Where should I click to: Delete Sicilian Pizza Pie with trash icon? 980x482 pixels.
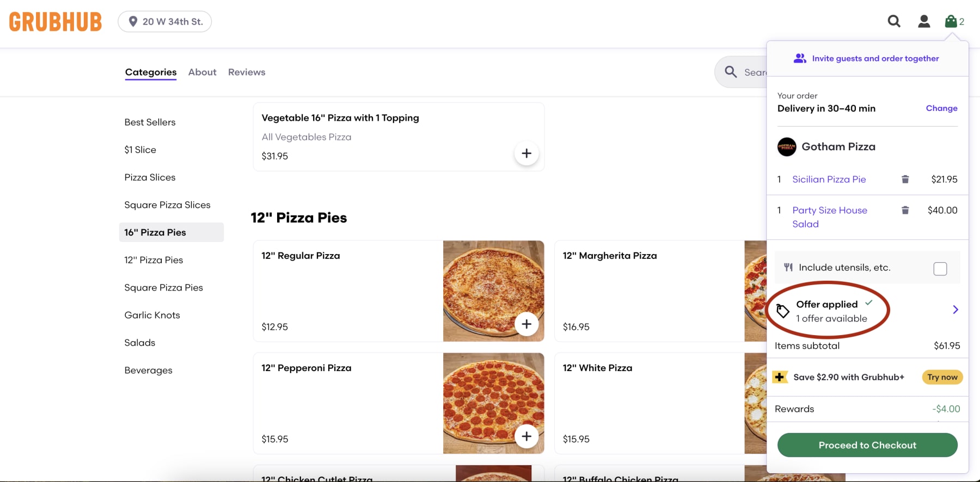[905, 179]
